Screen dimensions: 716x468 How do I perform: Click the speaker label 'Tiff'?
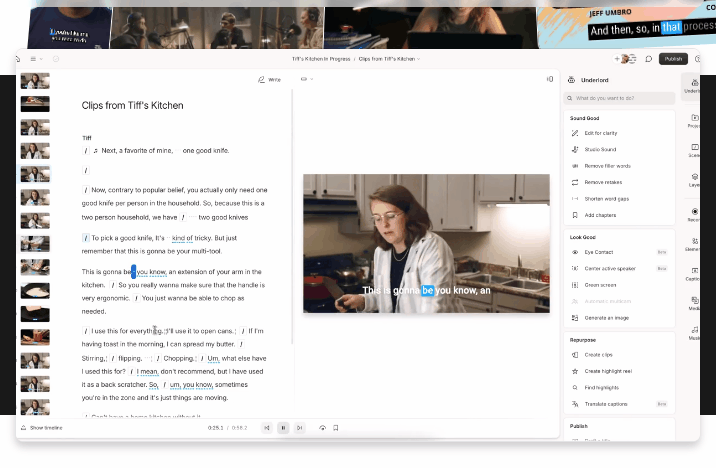(x=87, y=138)
